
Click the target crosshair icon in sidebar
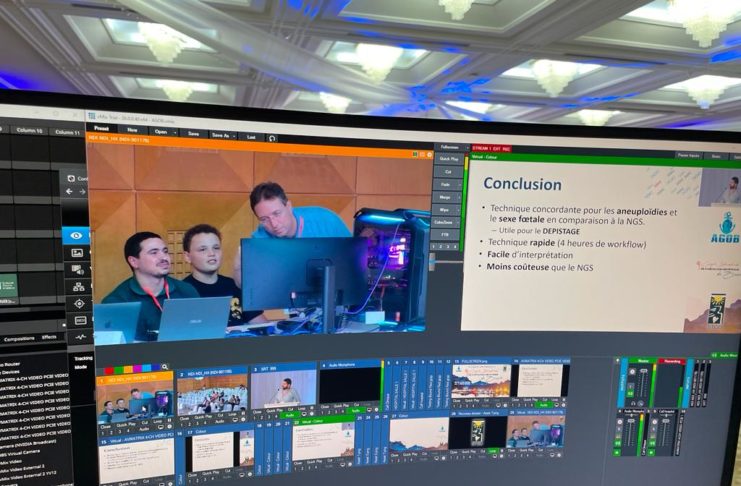(x=79, y=303)
